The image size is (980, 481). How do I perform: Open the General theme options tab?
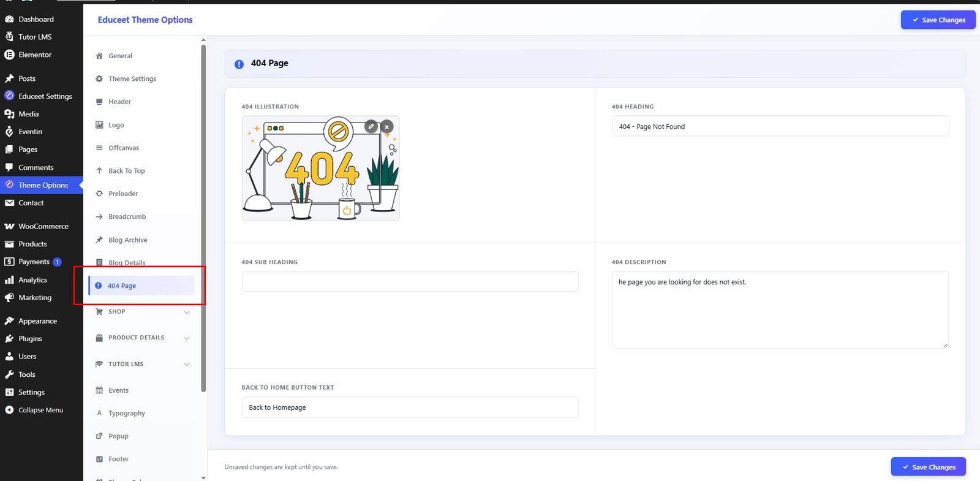tap(120, 56)
